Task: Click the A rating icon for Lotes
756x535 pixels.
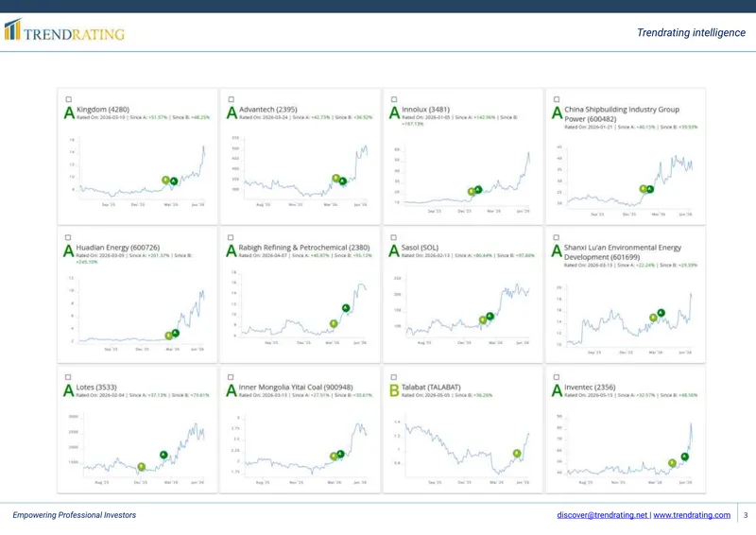Action: tap(68, 390)
